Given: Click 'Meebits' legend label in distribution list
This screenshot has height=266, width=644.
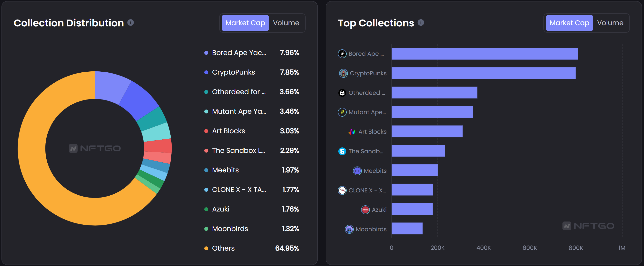Looking at the screenshot, I should (225, 170).
